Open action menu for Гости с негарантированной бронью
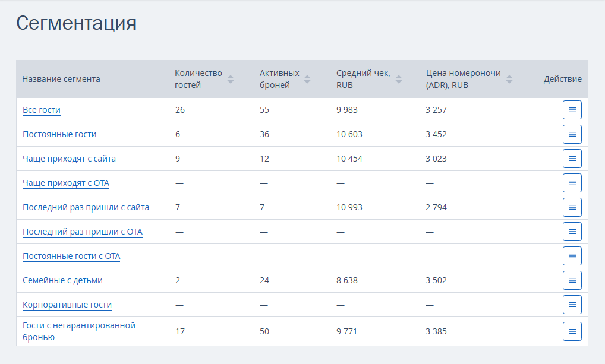The width and height of the screenshot is (605, 364). coord(572,331)
